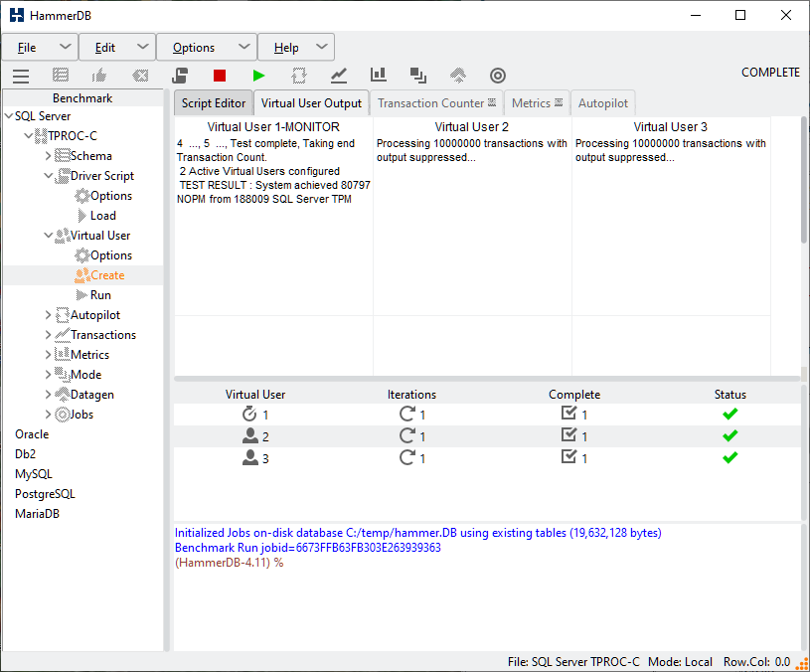
Task: Select the MySQL database in tree
Action: coord(34,473)
